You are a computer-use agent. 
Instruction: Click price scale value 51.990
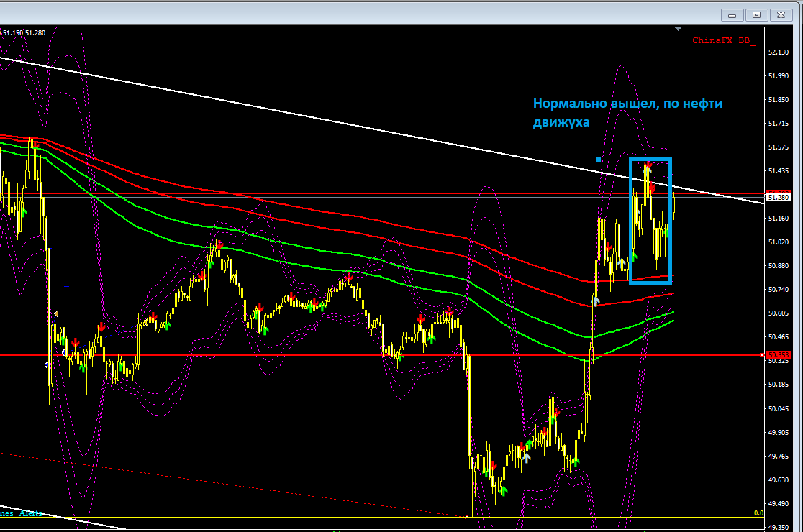(779, 75)
